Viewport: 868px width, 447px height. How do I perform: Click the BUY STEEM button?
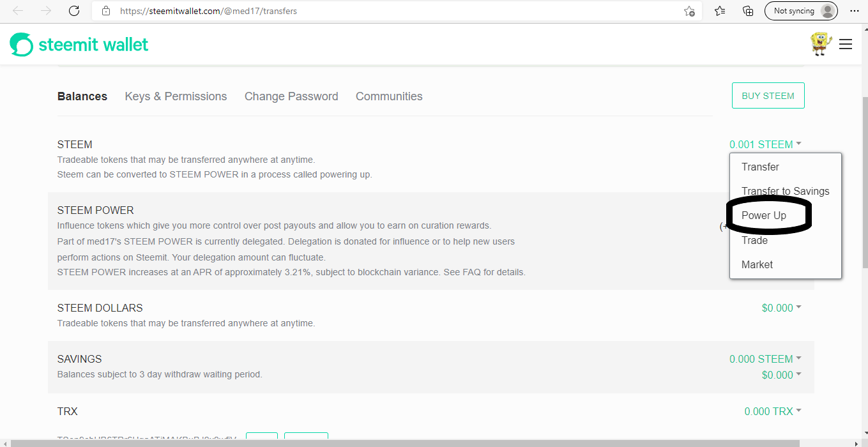tap(768, 96)
